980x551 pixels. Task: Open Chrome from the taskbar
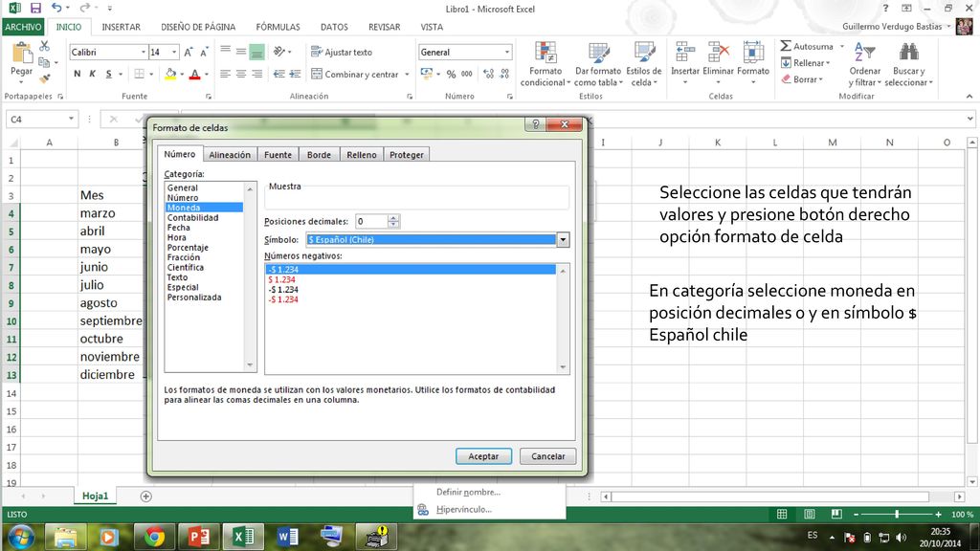(x=154, y=537)
